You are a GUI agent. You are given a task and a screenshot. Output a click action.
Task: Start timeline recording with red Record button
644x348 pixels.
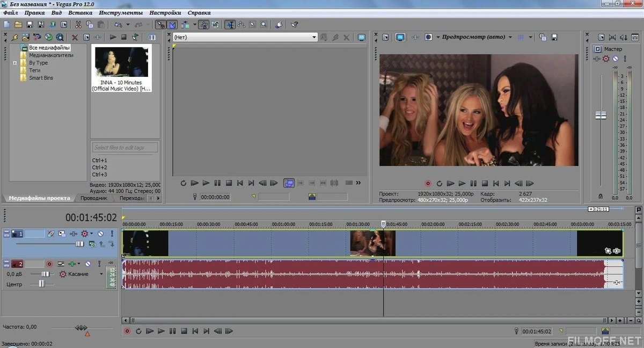tap(127, 331)
